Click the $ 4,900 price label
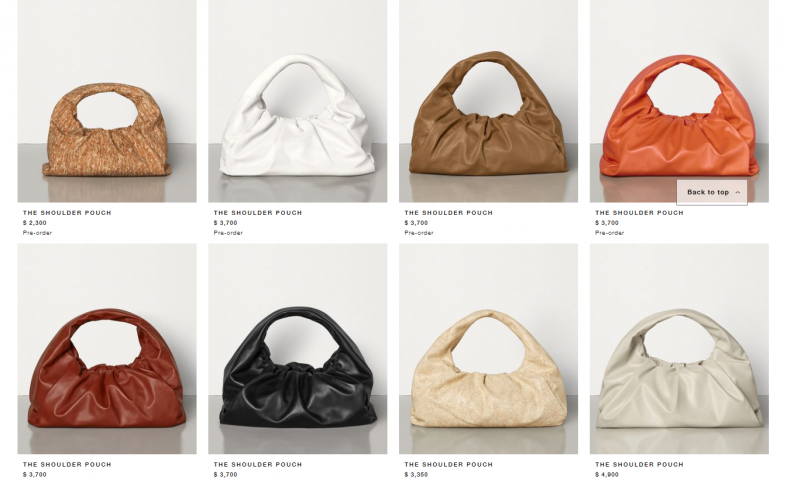787x480 pixels. (x=607, y=474)
